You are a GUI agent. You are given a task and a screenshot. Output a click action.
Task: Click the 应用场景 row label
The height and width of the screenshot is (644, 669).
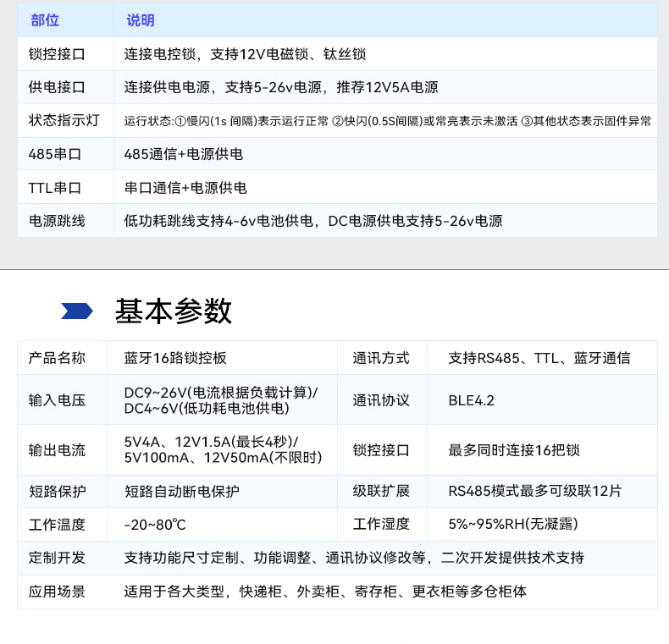click(x=57, y=592)
